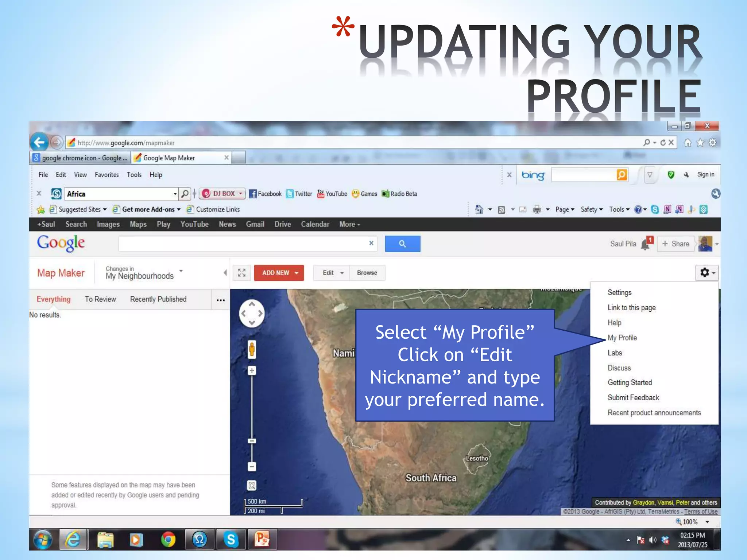Open the Facebook toolbar shortcut
This screenshot has height=560, width=747.
[x=265, y=194]
